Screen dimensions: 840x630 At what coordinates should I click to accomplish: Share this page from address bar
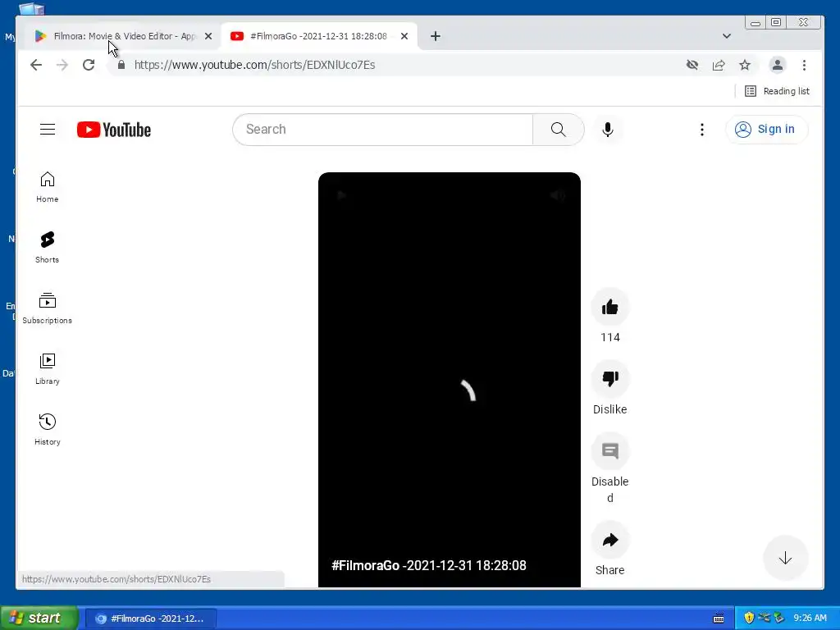click(x=719, y=65)
